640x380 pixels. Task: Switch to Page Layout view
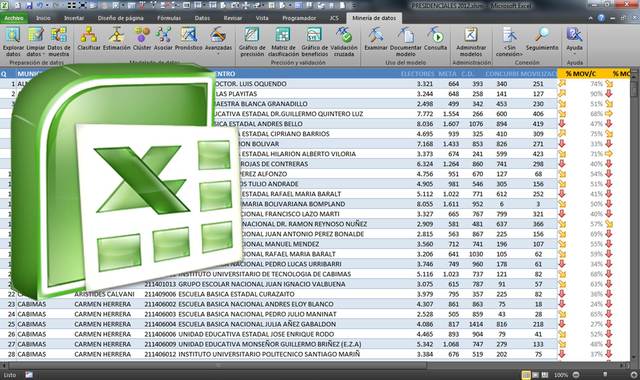click(x=536, y=375)
